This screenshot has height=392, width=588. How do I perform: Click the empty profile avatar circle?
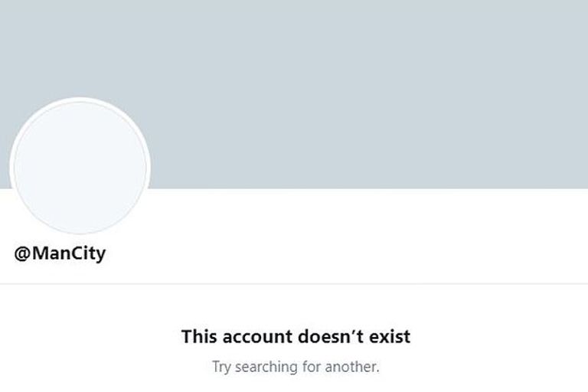(x=80, y=167)
